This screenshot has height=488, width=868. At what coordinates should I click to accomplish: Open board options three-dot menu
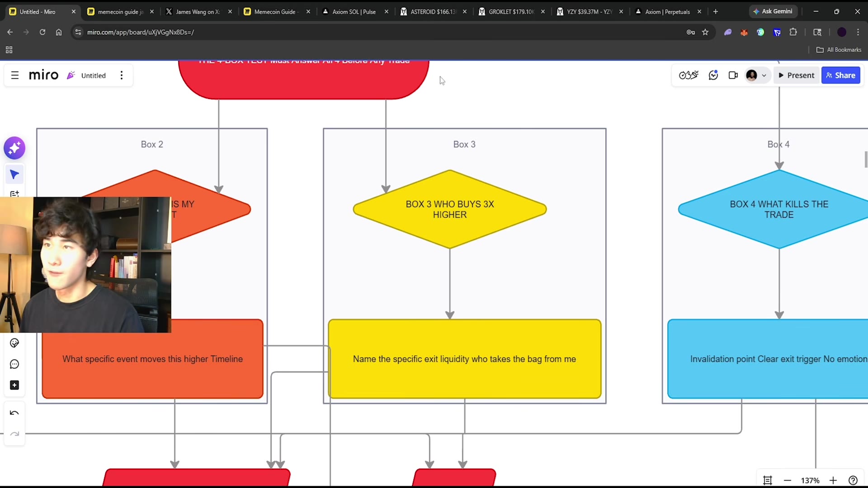(x=122, y=75)
